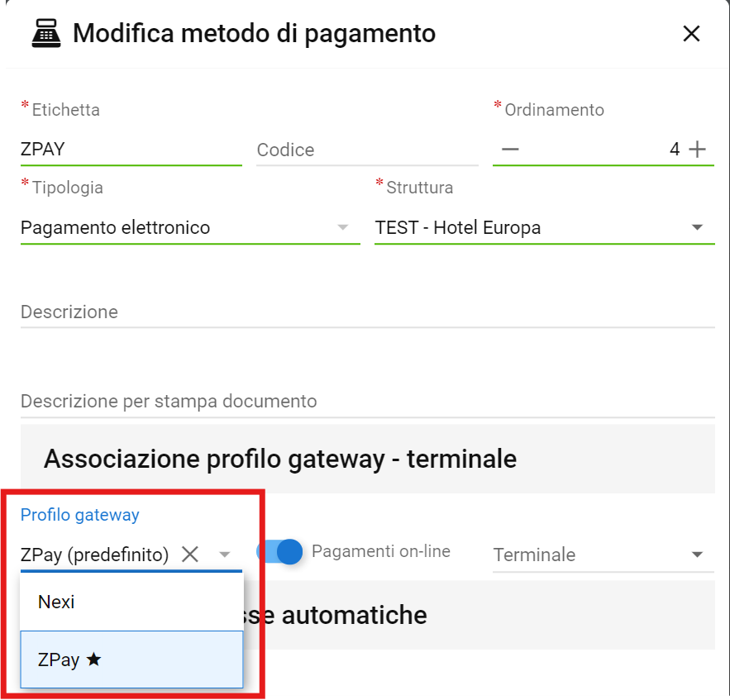Click Associazione profilo gateway - terminale header

pyautogui.click(x=280, y=459)
